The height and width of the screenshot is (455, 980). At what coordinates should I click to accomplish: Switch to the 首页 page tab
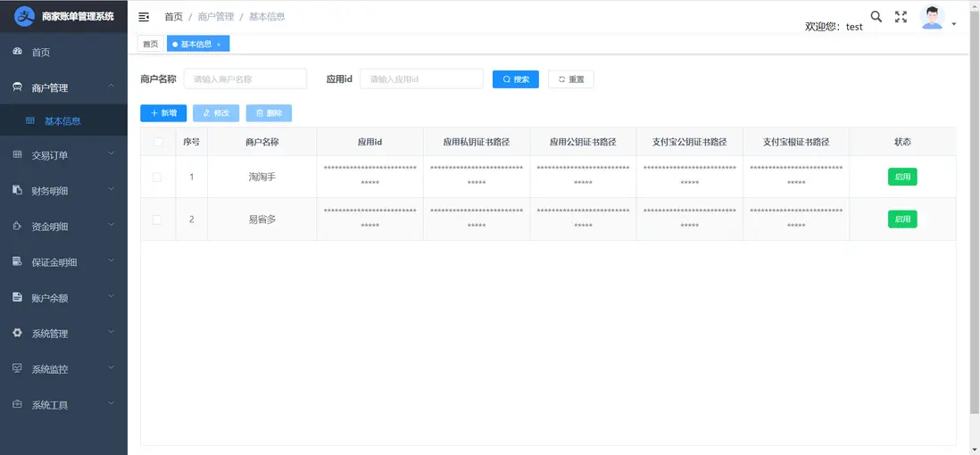[150, 44]
